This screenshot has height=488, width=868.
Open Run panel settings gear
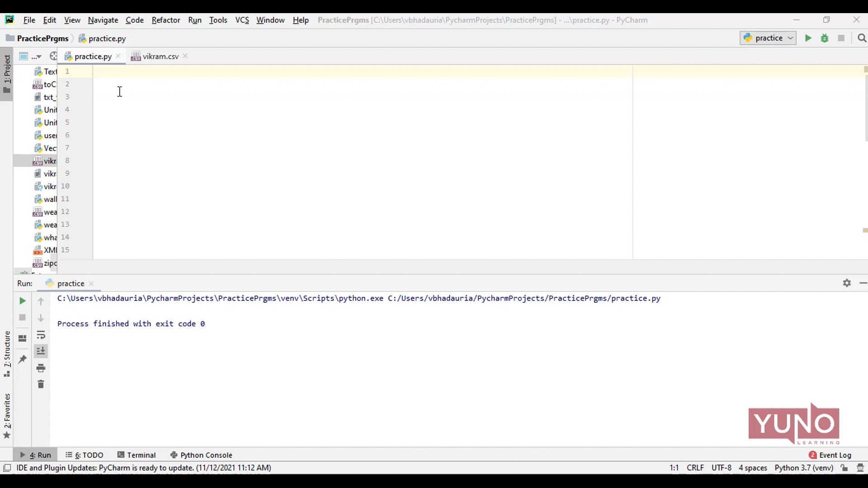point(847,283)
